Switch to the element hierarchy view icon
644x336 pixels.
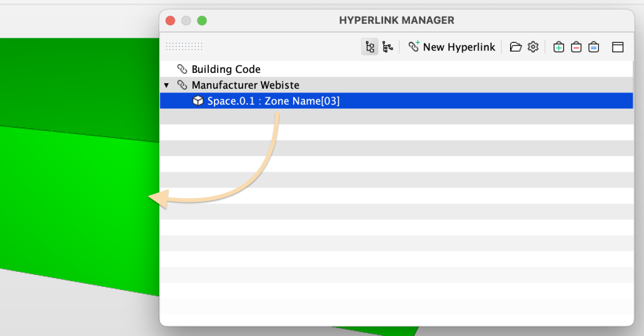click(387, 47)
